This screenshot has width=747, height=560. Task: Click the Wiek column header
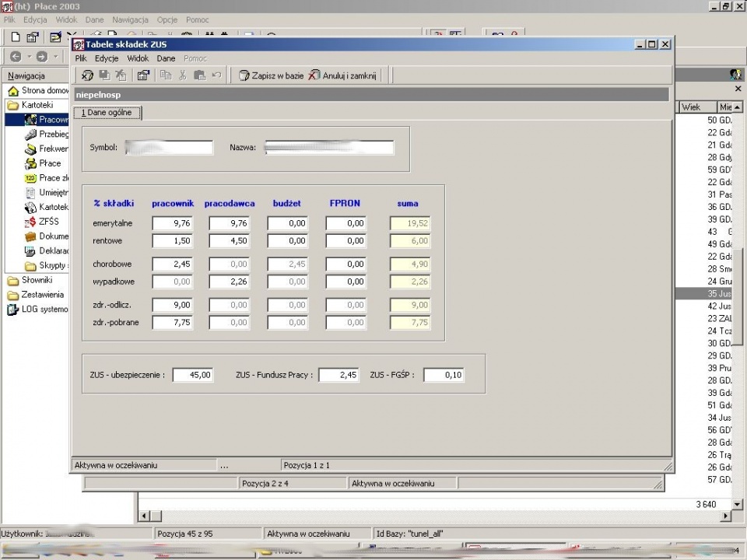696,107
